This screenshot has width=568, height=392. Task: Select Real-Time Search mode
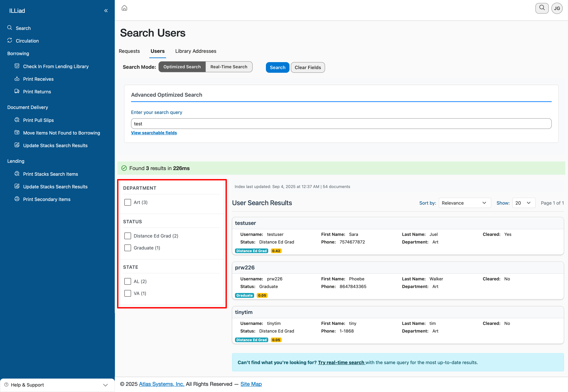coord(229,67)
